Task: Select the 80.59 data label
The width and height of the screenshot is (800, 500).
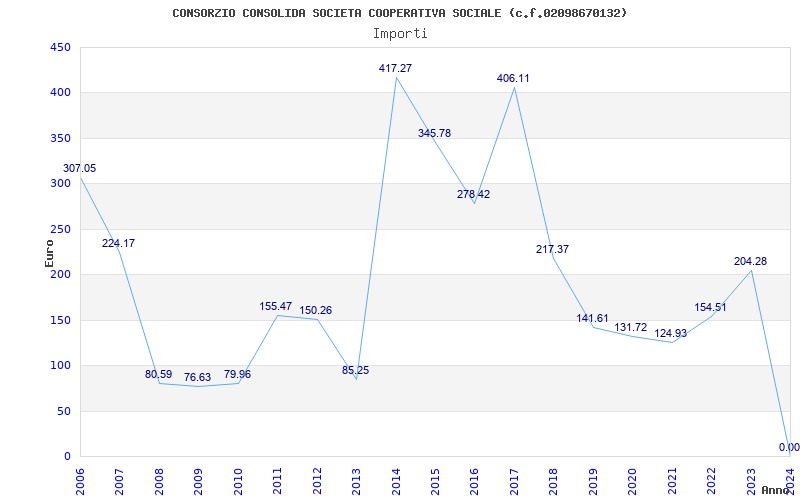Action: [x=159, y=374]
